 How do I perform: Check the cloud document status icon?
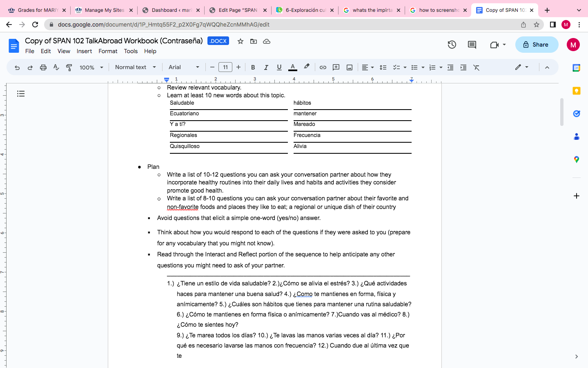pyautogui.click(x=267, y=41)
